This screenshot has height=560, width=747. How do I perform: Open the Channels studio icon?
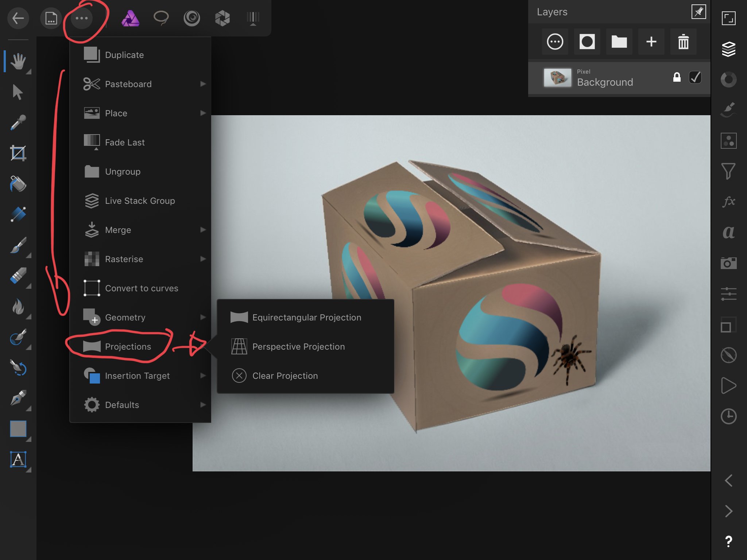tap(729, 141)
